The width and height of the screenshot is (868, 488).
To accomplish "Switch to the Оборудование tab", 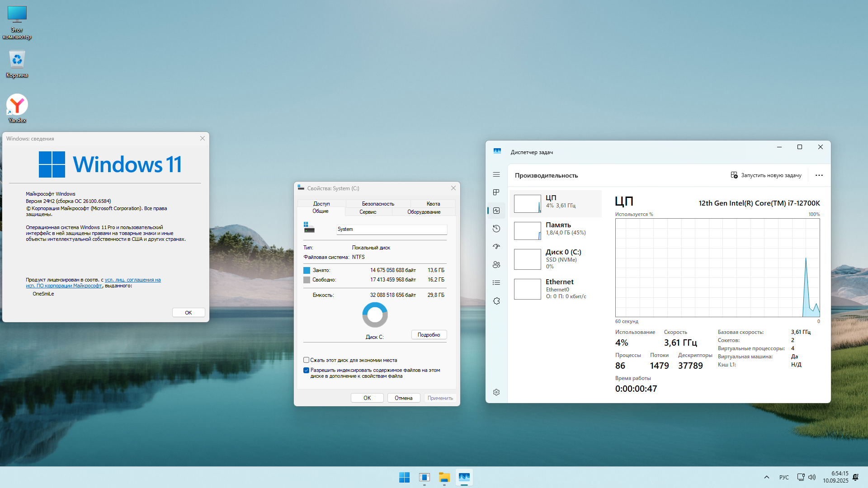I will click(x=424, y=212).
